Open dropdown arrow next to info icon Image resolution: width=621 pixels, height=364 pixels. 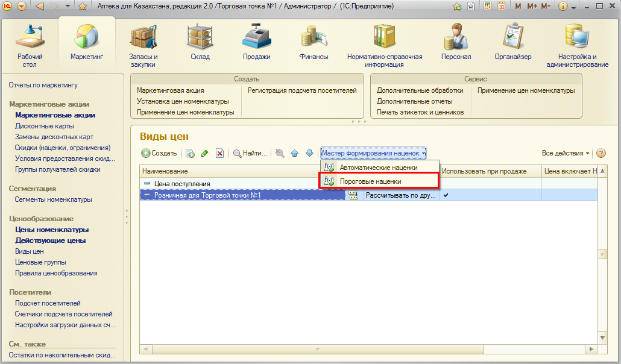[x=575, y=6]
